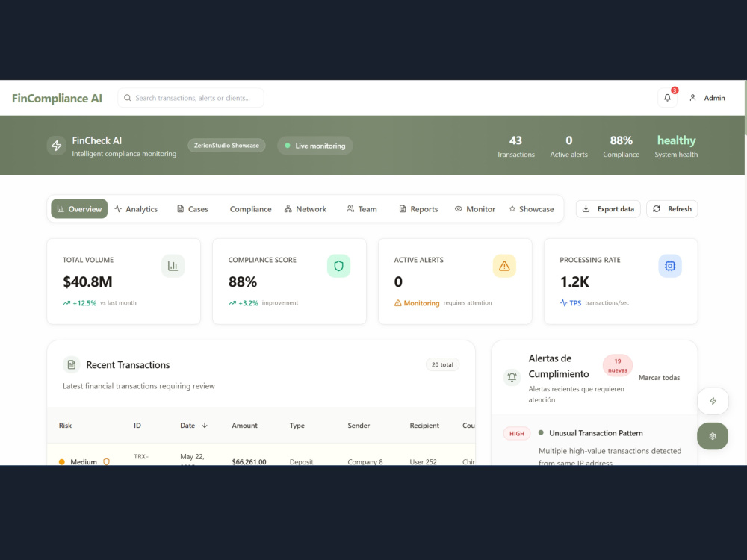Click the ID column header
This screenshot has height=560, width=747.
coord(137,426)
